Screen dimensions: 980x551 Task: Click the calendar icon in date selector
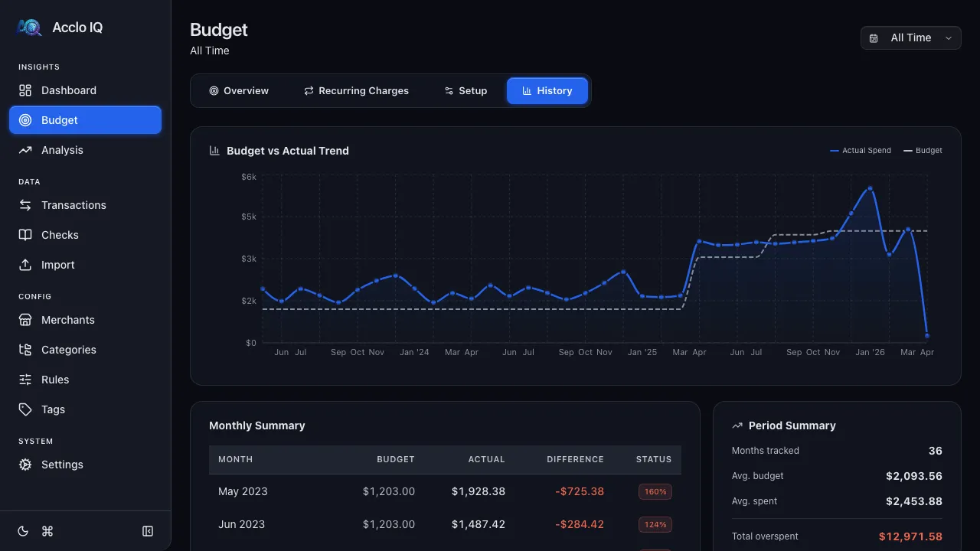[874, 38]
